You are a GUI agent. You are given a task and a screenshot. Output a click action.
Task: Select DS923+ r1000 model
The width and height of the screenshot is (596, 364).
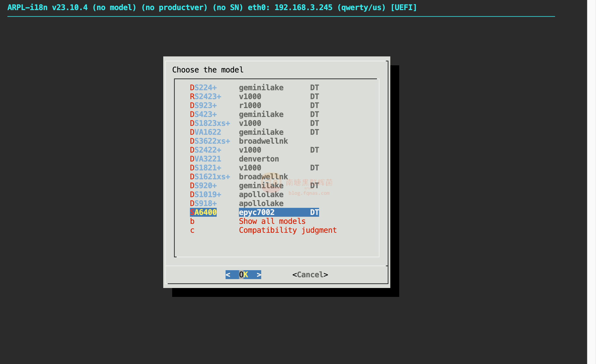[254, 105]
